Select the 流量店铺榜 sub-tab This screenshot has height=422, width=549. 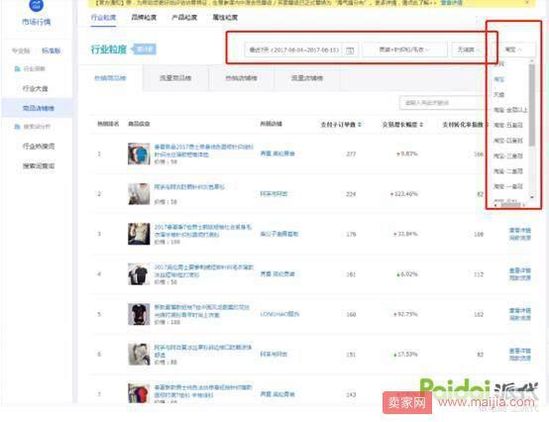307,78
